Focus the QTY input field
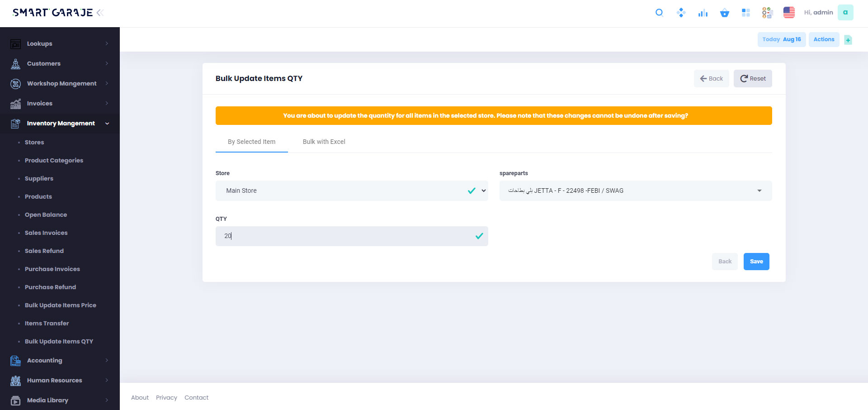Image resolution: width=868 pixels, height=410 pixels. coord(352,236)
